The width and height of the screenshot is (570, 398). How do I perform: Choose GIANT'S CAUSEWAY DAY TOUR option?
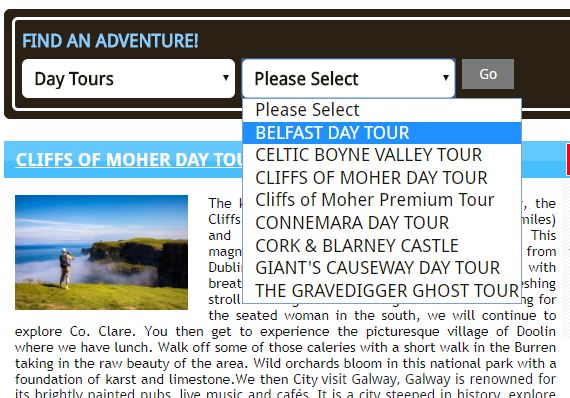[x=382, y=268]
